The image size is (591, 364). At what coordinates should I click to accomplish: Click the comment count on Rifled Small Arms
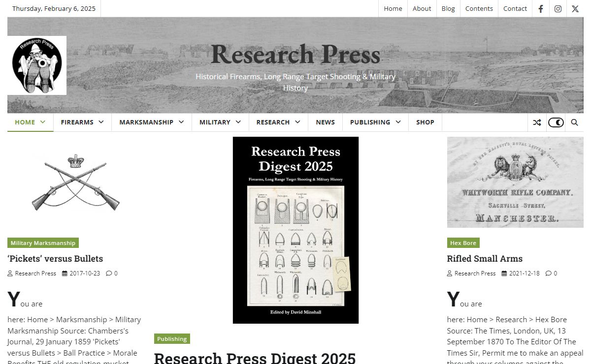(552, 273)
